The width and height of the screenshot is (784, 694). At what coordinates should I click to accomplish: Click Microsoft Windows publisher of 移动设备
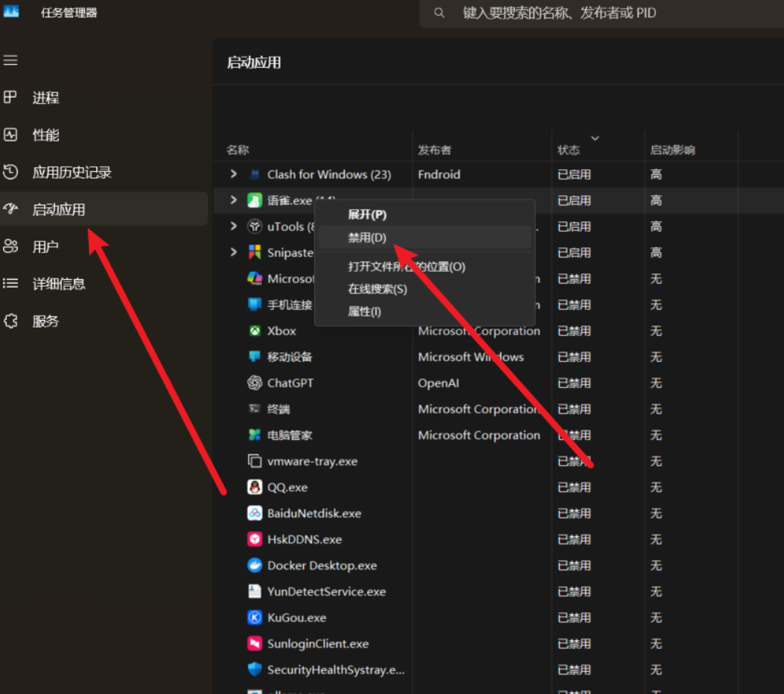click(x=471, y=357)
